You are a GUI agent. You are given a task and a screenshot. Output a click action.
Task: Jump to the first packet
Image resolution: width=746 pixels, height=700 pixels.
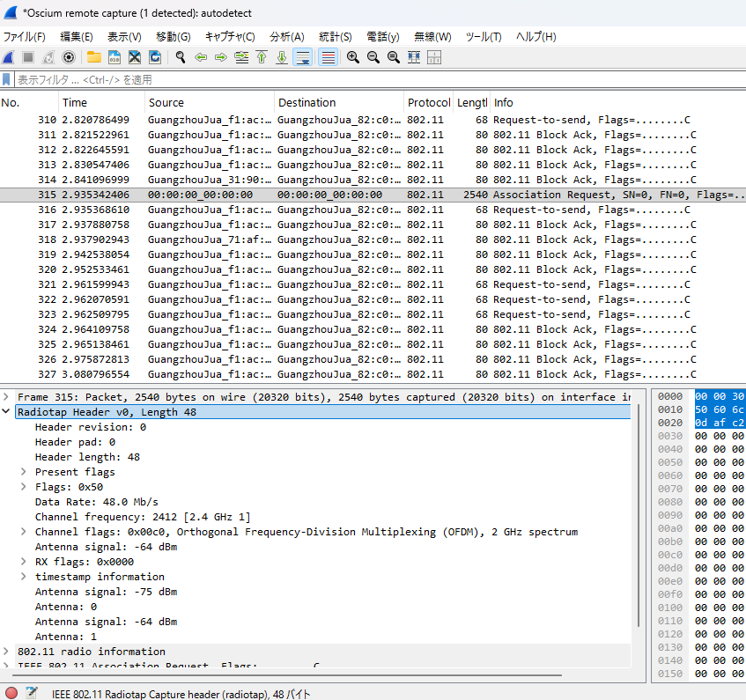point(262,57)
